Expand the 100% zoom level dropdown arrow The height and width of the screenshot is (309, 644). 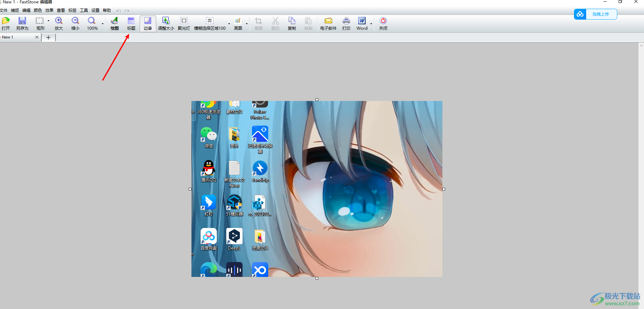(x=102, y=24)
